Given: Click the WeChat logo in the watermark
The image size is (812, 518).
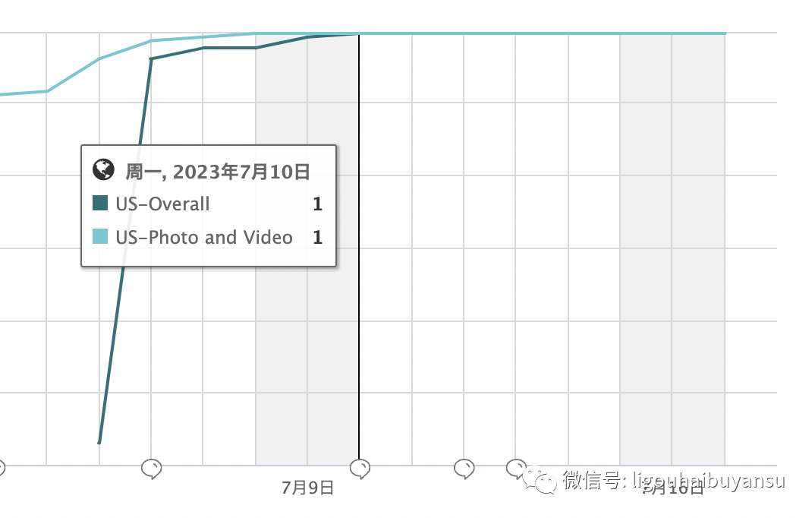Looking at the screenshot, I should tap(539, 481).
